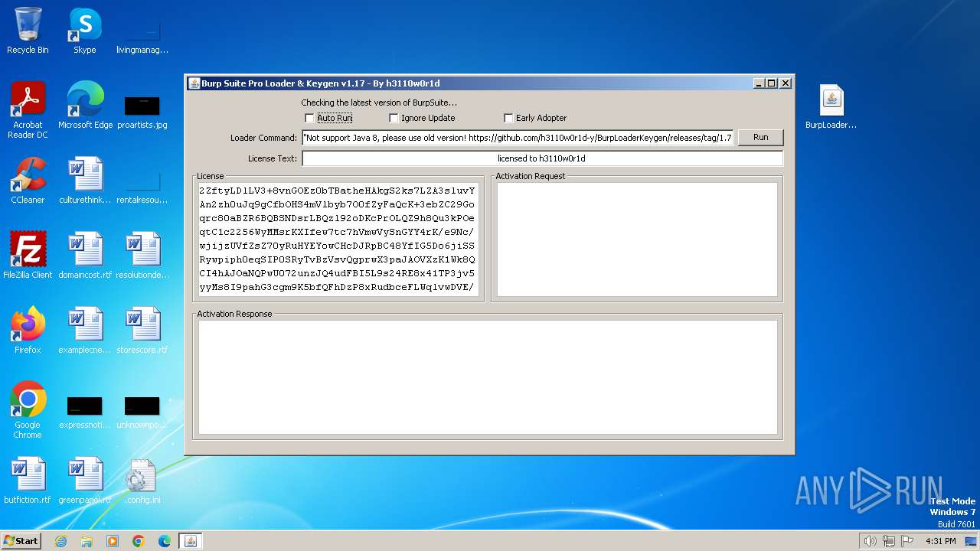Tick the Ignore Update checkbox

394,118
